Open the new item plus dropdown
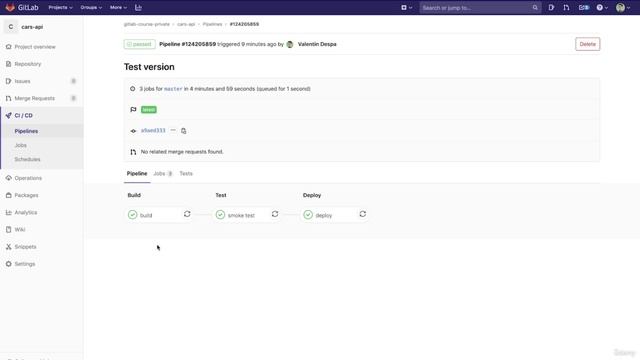Image resolution: width=640 pixels, height=360 pixels. [x=406, y=7]
